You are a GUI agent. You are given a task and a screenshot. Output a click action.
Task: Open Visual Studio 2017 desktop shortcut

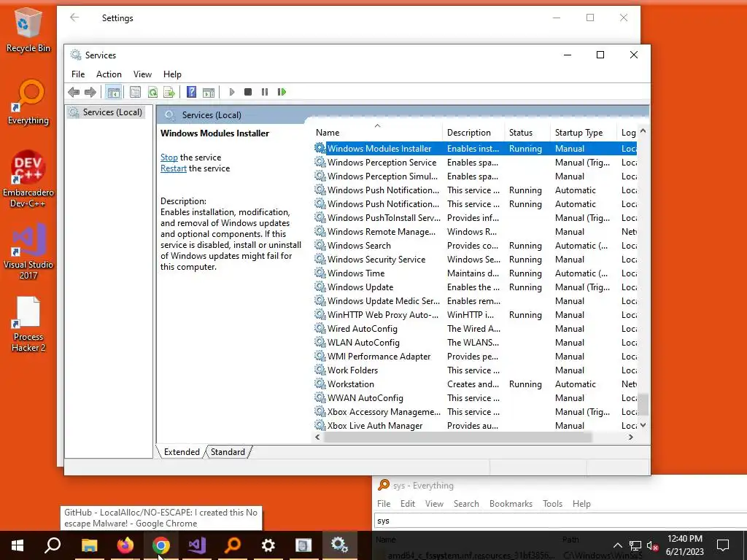click(28, 252)
